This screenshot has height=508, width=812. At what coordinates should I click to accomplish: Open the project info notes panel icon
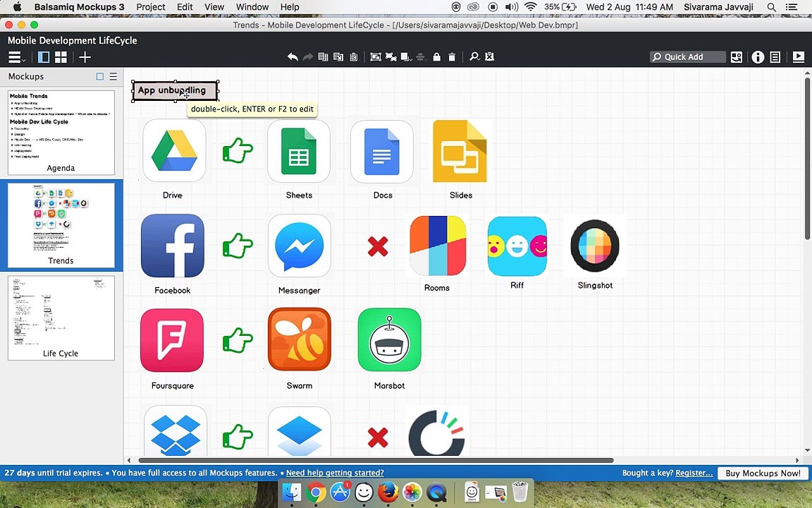point(775,57)
